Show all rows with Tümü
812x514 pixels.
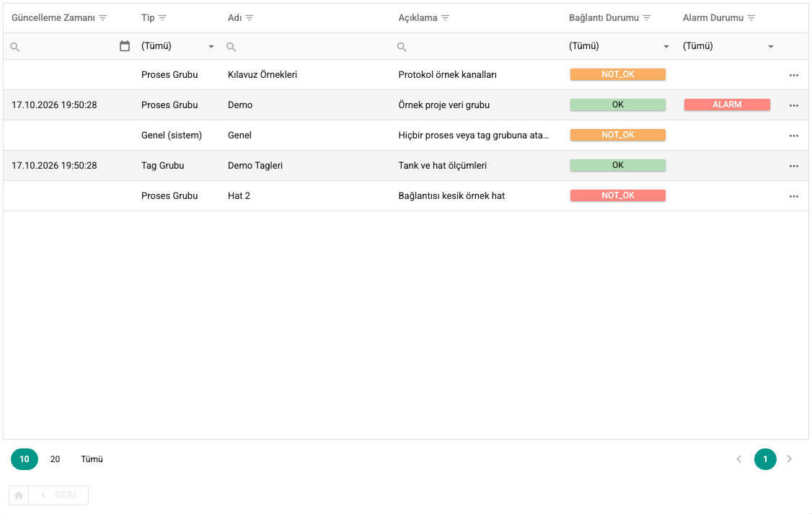[x=92, y=459]
